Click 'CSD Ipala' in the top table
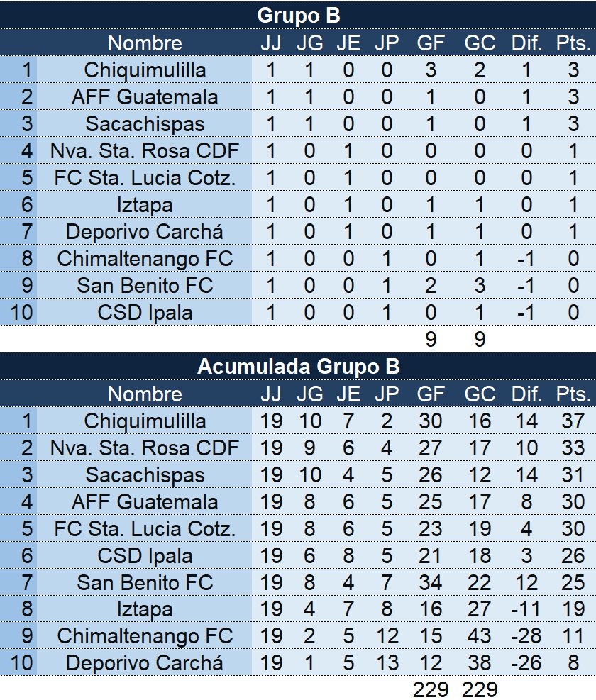This screenshot has width=596, height=700. coord(145,312)
